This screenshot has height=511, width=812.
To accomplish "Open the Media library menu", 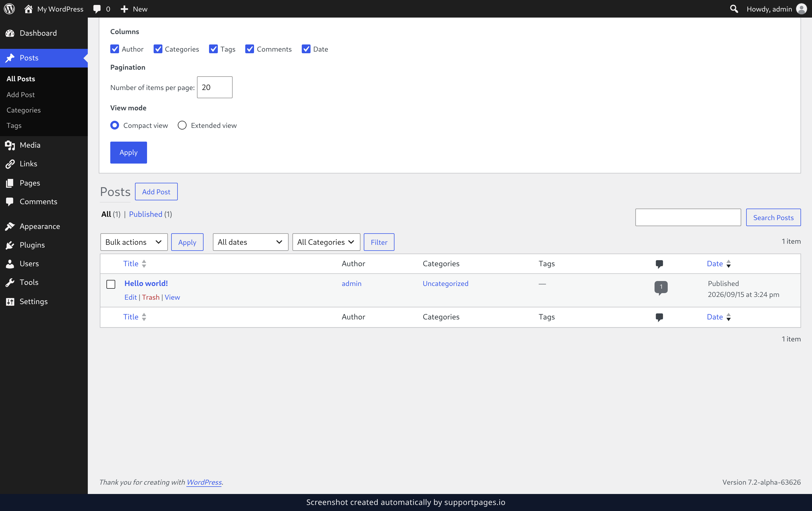I will pyautogui.click(x=44, y=145).
